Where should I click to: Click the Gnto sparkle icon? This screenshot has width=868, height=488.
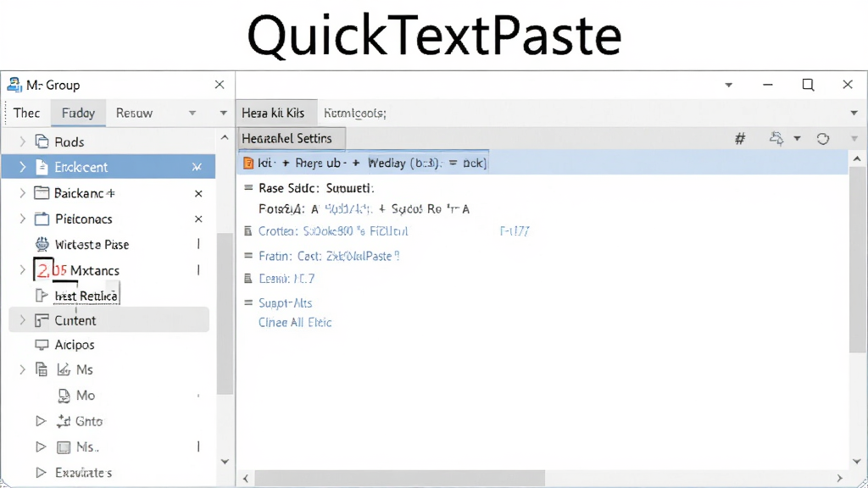pos(64,421)
